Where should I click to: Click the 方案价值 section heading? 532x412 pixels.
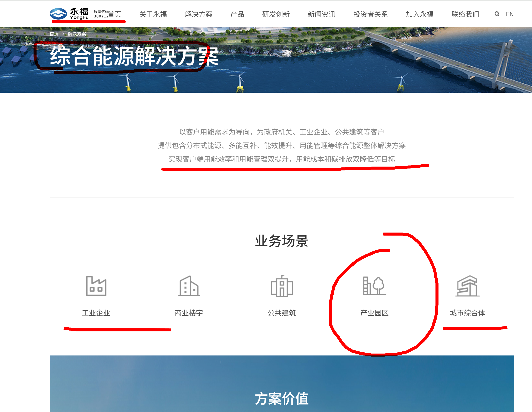[x=282, y=399]
